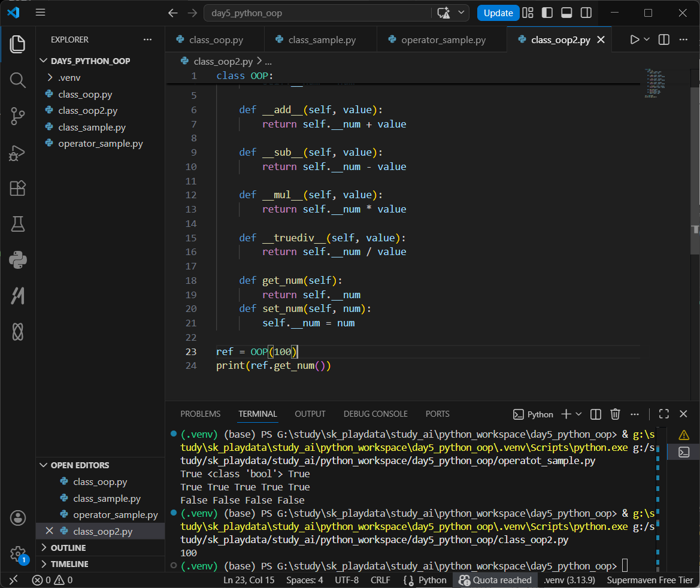
Task: Change encoding via UTF-8 status entry
Action: click(x=347, y=580)
